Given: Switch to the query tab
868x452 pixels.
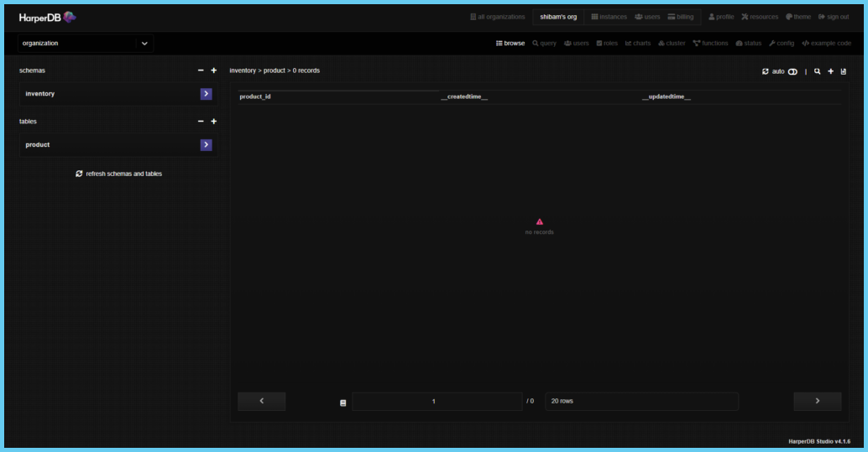Looking at the screenshot, I should tap(544, 44).
